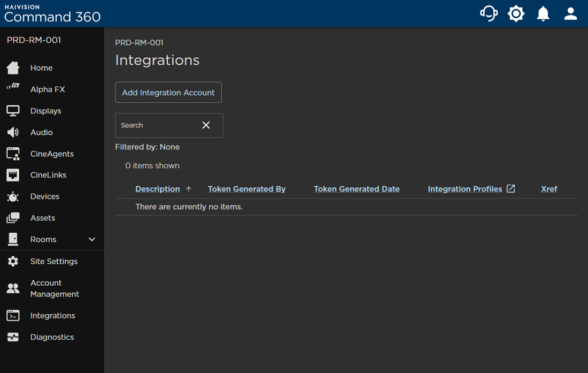Click the Site Settings gear icon
This screenshot has width=588, height=373.
pyautogui.click(x=13, y=261)
